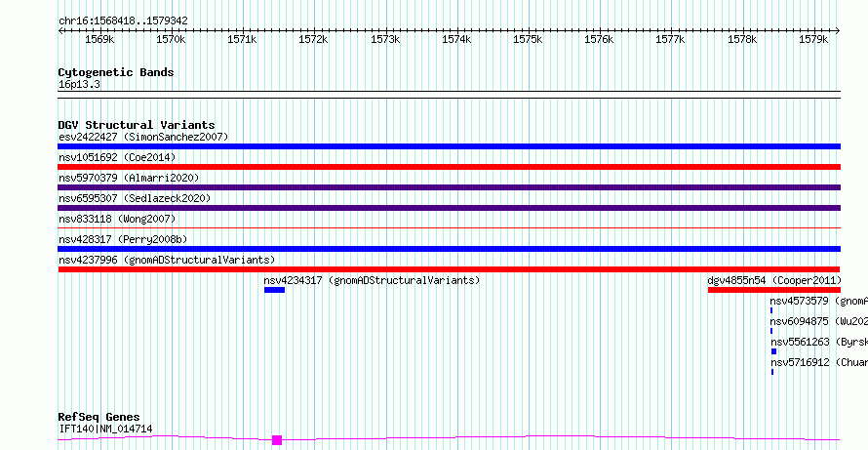Select the nsv6595307 purple variant bar

[x=449, y=208]
